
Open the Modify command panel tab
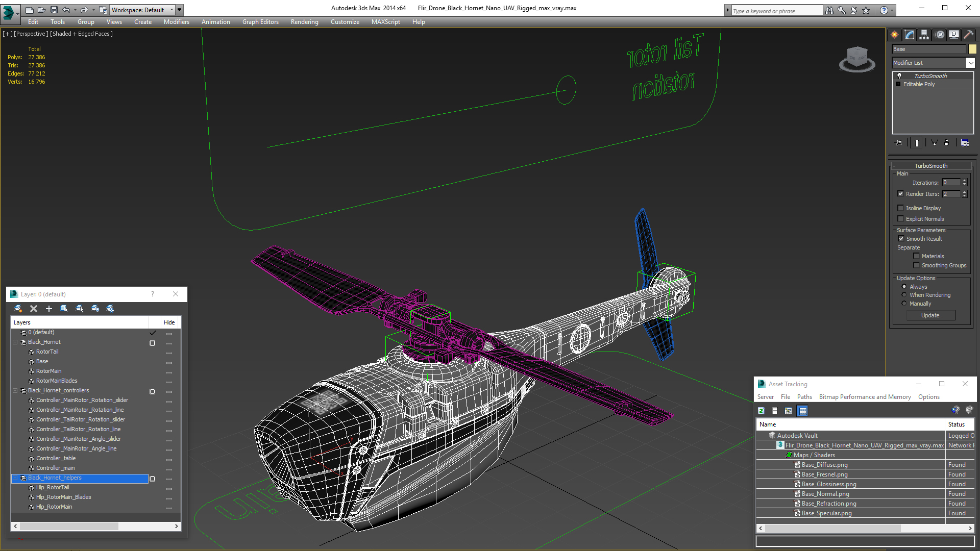tap(909, 35)
